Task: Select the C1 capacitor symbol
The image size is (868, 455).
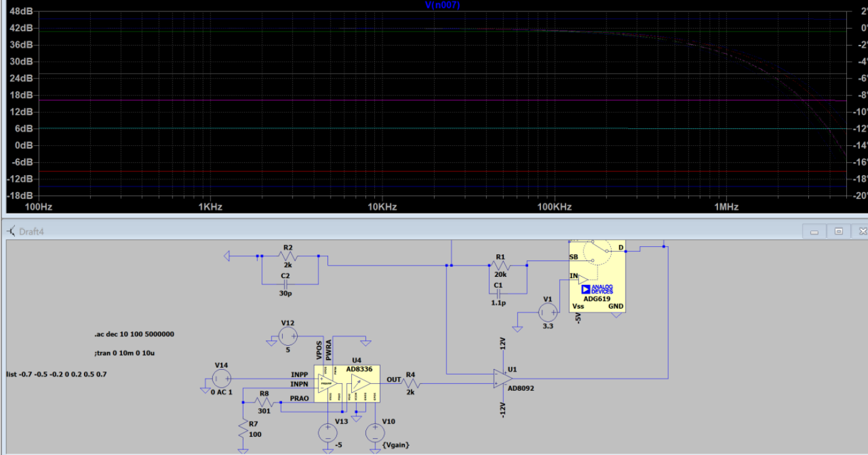Action: pos(498,292)
